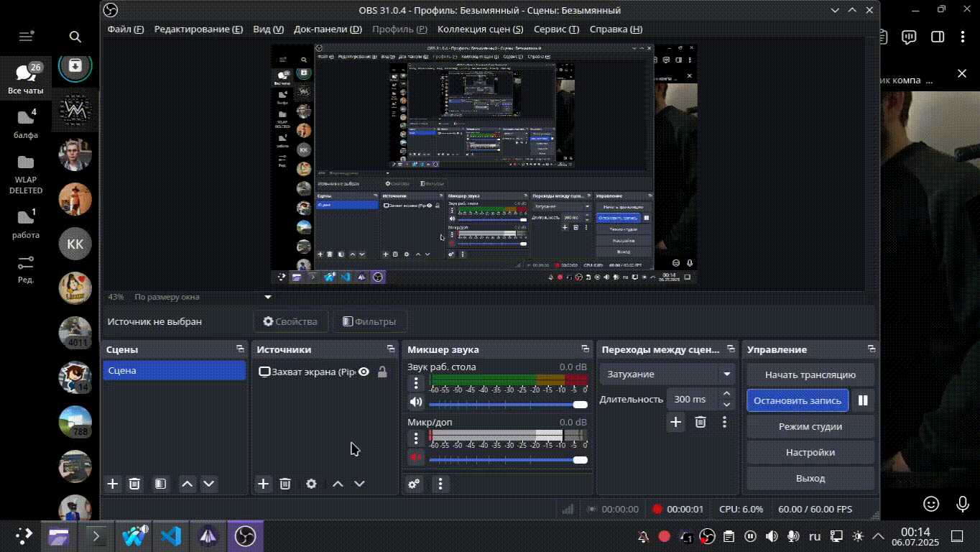The width and height of the screenshot is (980, 552).
Task: Increase the transition duration with the up arrow
Action: (x=726, y=394)
